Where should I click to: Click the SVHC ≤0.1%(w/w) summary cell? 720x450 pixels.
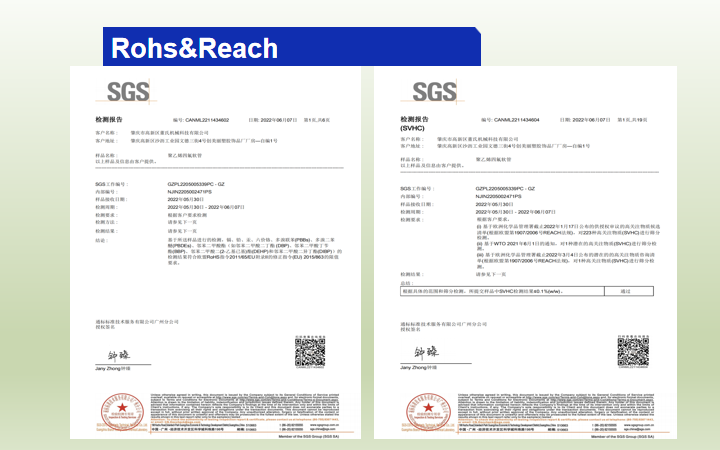tap(502, 291)
